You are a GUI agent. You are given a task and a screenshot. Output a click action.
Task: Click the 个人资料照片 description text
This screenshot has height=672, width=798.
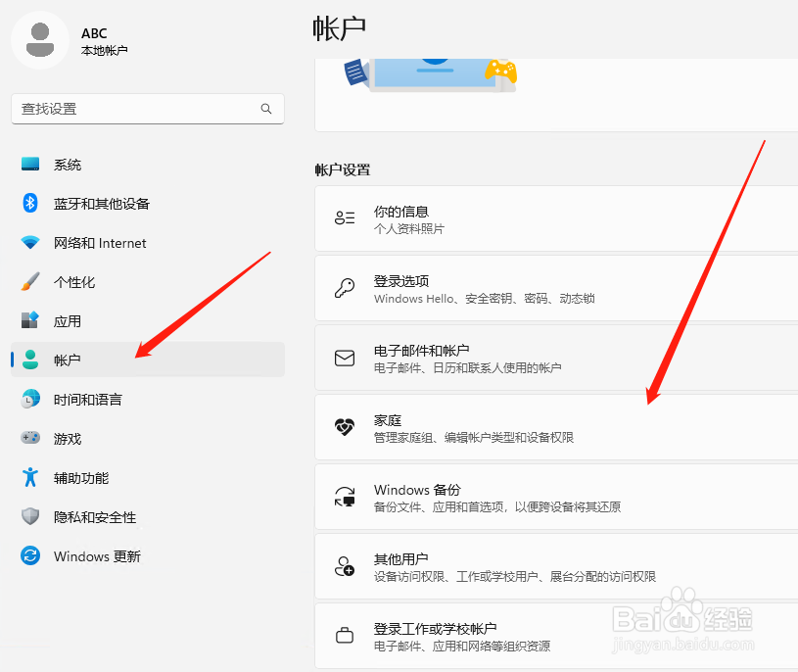tap(409, 229)
